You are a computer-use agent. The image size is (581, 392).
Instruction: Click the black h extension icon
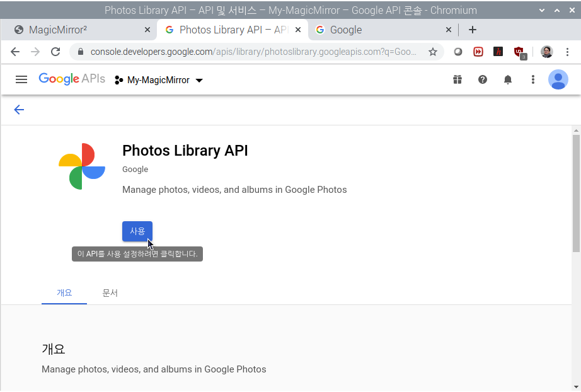498,52
